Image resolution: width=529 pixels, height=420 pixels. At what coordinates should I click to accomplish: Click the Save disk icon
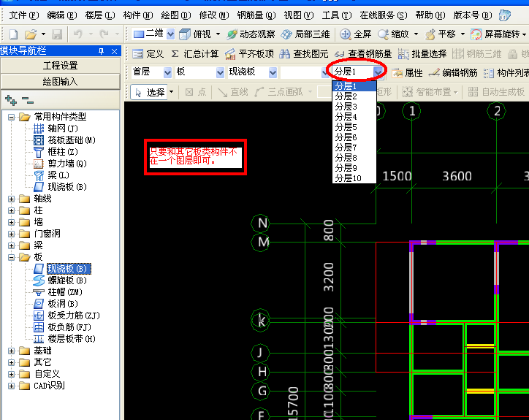click(57, 34)
